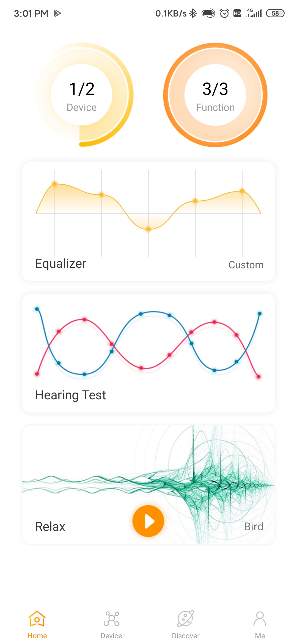Open the Equalizer card

(x=148, y=222)
